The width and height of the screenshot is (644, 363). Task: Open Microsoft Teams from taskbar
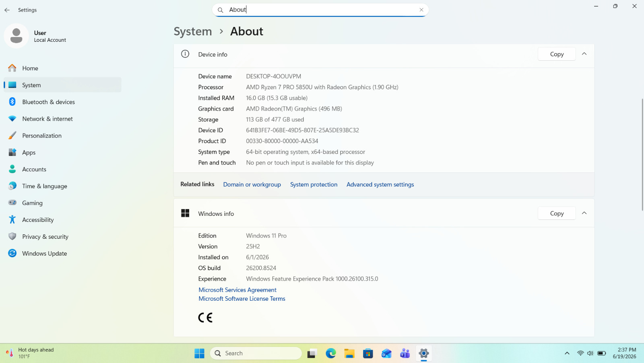coord(405,353)
